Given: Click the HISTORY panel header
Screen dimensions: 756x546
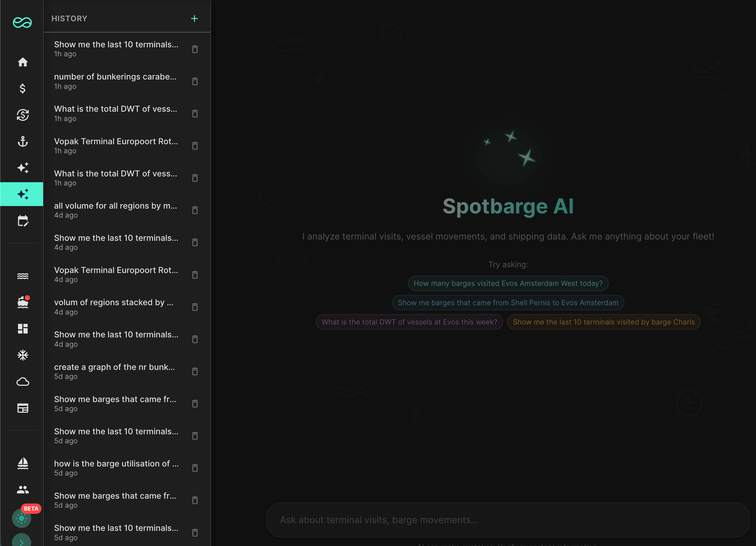Looking at the screenshot, I should coord(69,19).
